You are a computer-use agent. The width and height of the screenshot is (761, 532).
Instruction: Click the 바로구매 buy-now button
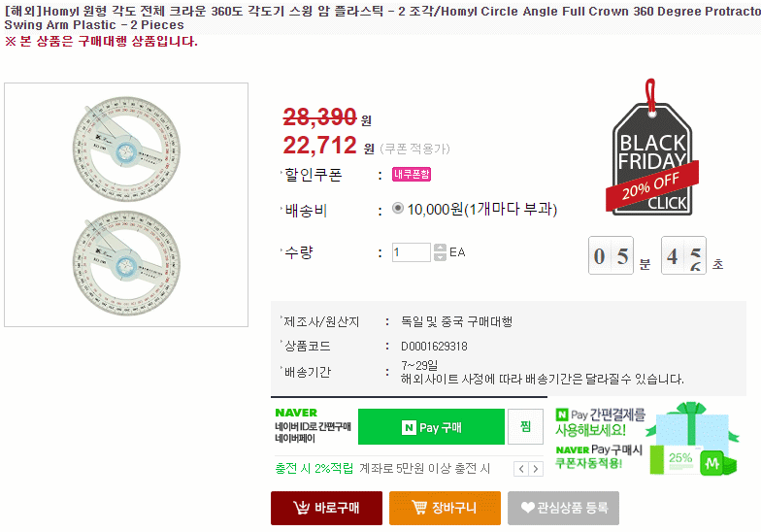pos(326,508)
